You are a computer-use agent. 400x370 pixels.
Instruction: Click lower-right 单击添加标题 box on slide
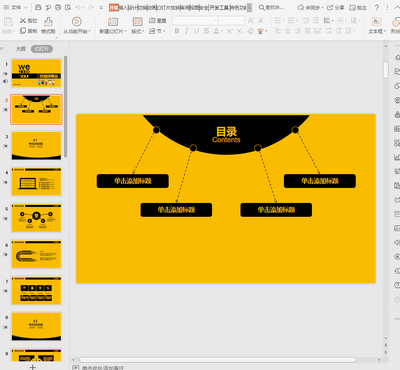pyautogui.click(x=276, y=210)
